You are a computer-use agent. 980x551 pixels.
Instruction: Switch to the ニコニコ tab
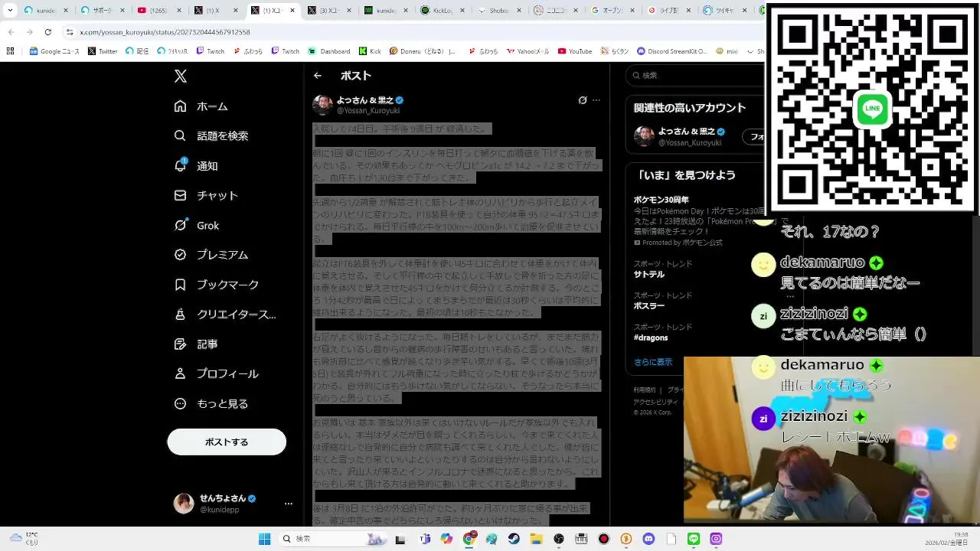pyautogui.click(x=556, y=11)
